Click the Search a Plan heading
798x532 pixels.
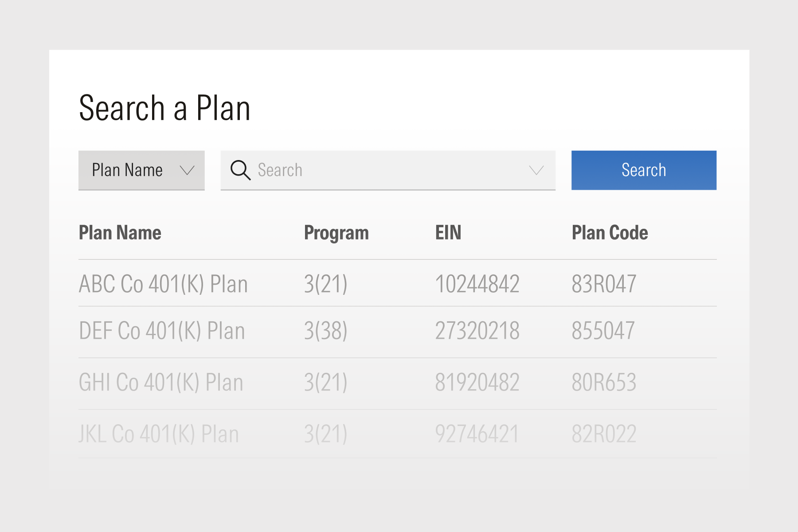pyautogui.click(x=165, y=106)
